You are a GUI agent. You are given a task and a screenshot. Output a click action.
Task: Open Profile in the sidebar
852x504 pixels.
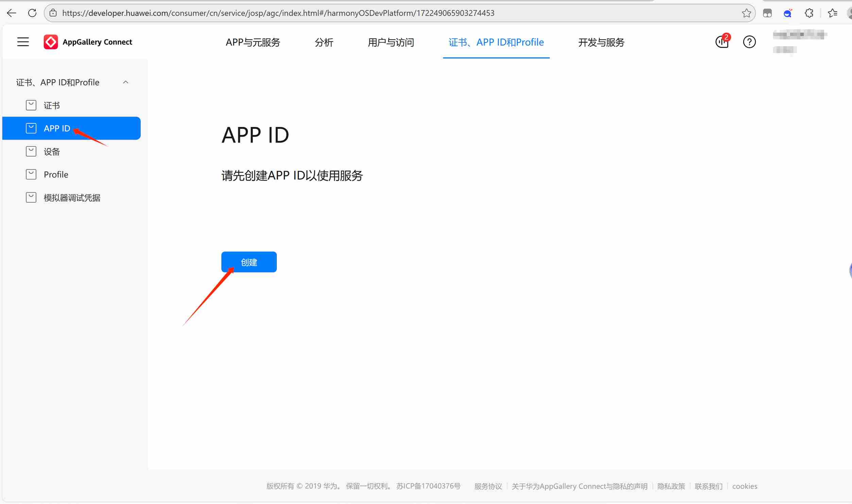(x=56, y=174)
